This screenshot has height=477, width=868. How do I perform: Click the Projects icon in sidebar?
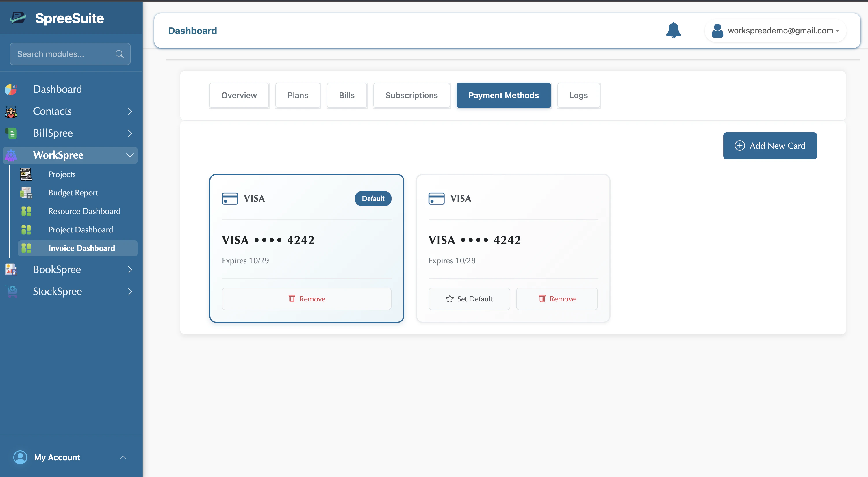click(26, 174)
